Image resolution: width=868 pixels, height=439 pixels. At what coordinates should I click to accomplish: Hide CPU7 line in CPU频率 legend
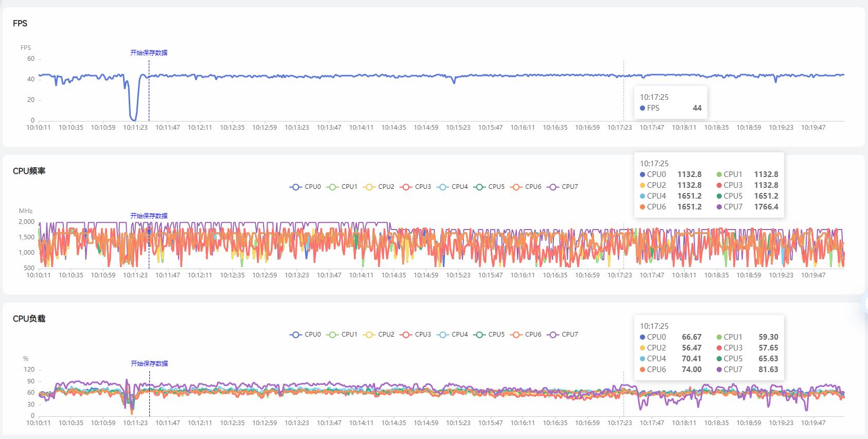click(x=562, y=187)
